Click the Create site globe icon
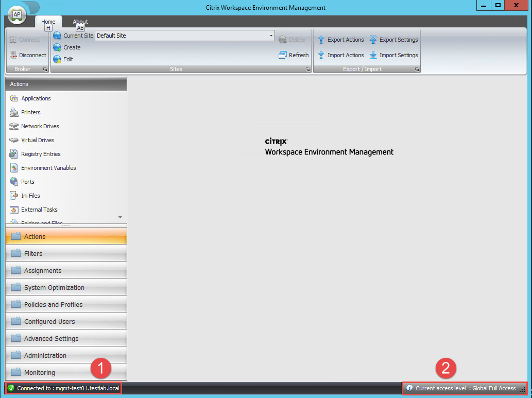The width and height of the screenshot is (532, 398). click(x=57, y=47)
